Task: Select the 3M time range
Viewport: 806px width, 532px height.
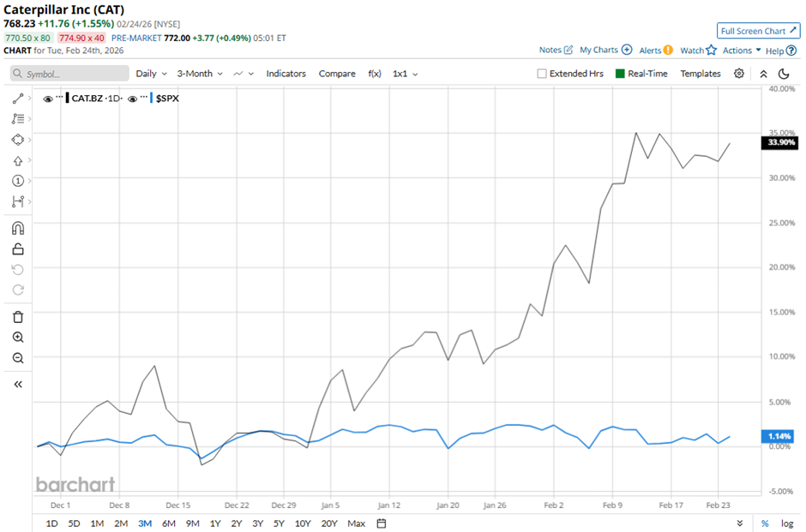Action: [145, 523]
